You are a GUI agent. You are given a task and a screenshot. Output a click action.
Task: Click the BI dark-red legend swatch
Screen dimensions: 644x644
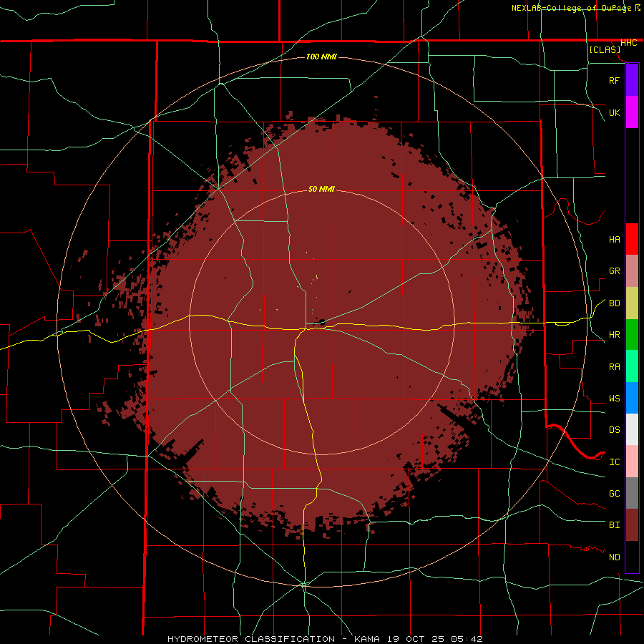632,525
